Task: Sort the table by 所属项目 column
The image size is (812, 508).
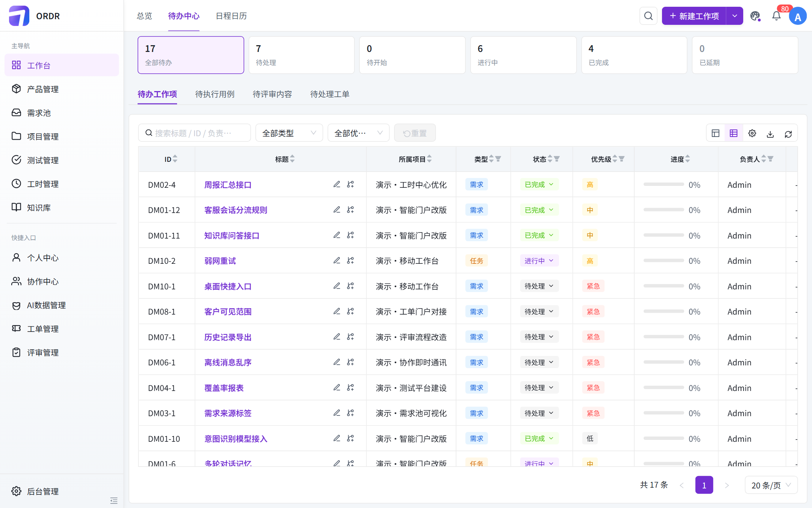Action: [429, 159]
